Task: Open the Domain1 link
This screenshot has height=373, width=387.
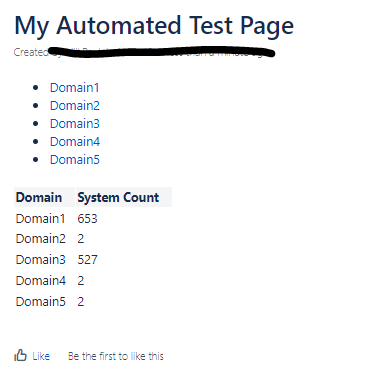Action: coord(75,88)
